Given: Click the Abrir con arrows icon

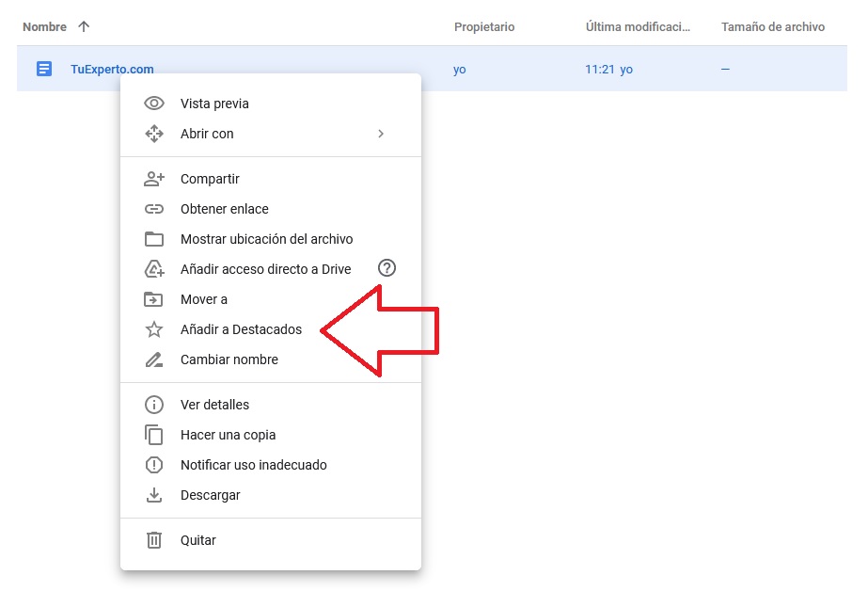Looking at the screenshot, I should click(154, 134).
